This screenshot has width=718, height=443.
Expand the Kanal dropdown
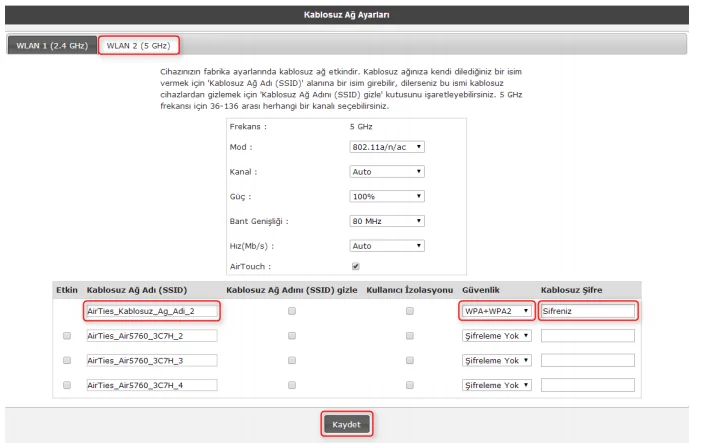click(387, 172)
